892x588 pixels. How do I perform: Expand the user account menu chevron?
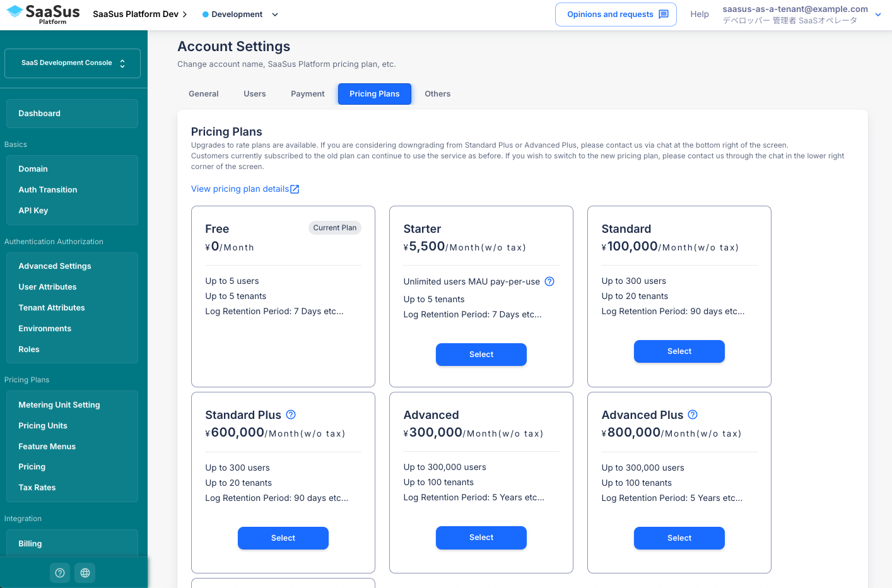[878, 15]
